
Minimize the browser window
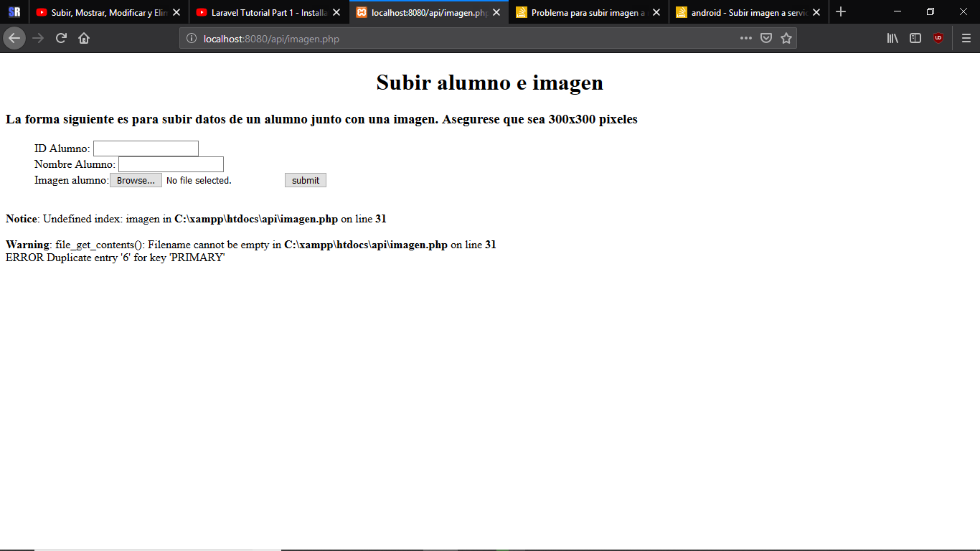pos(897,11)
